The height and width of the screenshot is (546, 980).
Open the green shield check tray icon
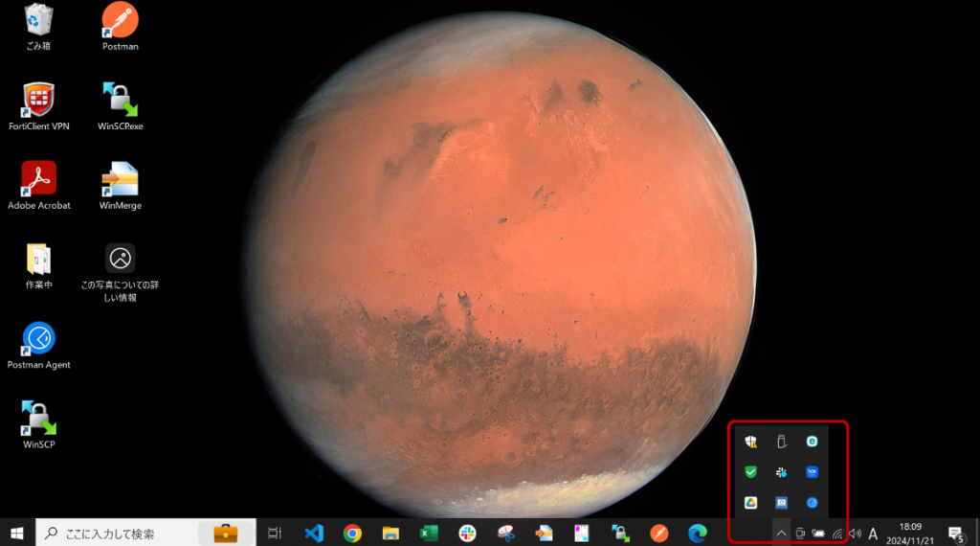[750, 472]
